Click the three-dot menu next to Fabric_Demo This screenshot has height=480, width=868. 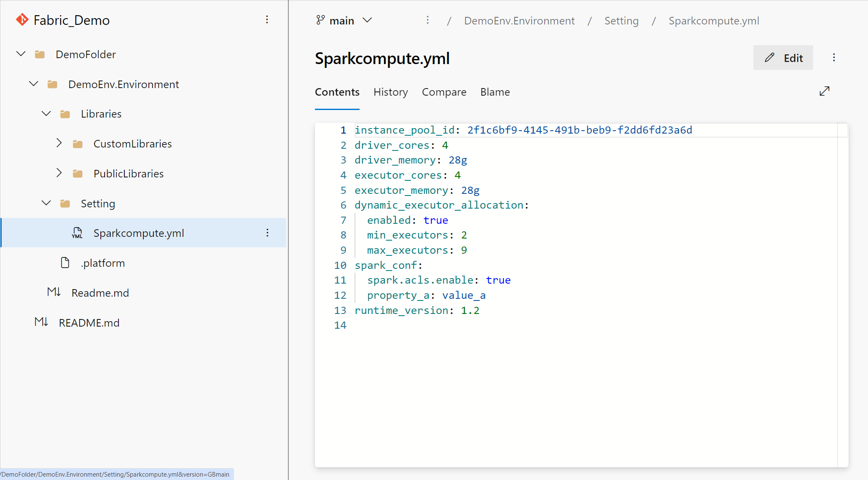(267, 19)
